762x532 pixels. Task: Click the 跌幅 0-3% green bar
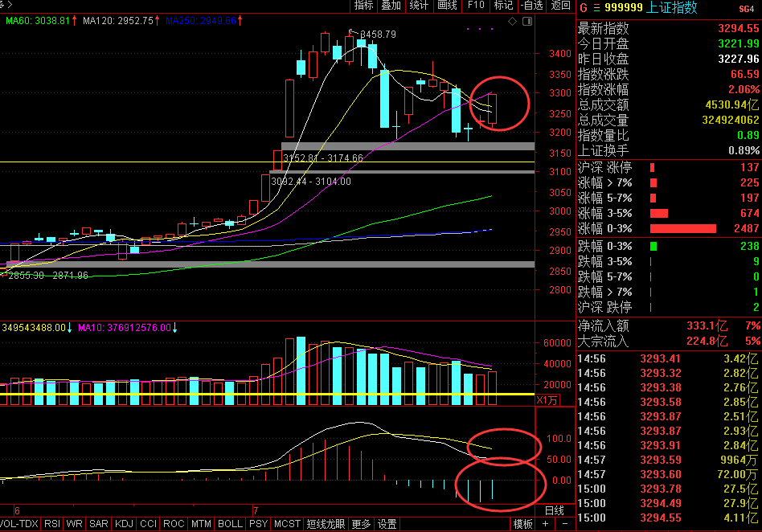653,247
